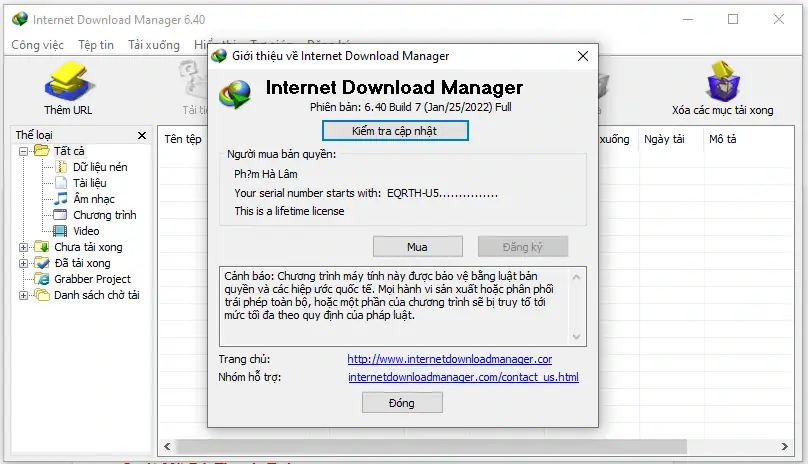Open the Trang chủ homepage link
This screenshot has height=464, width=808.
[x=449, y=359]
